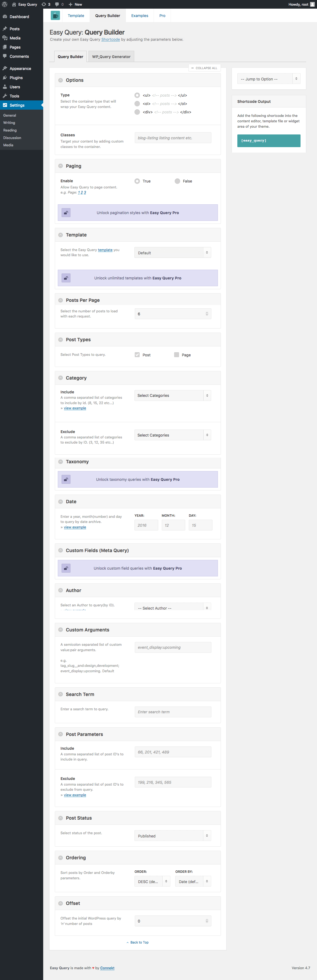
Task: Collapse the Category section icon
Action: [x=60, y=378]
